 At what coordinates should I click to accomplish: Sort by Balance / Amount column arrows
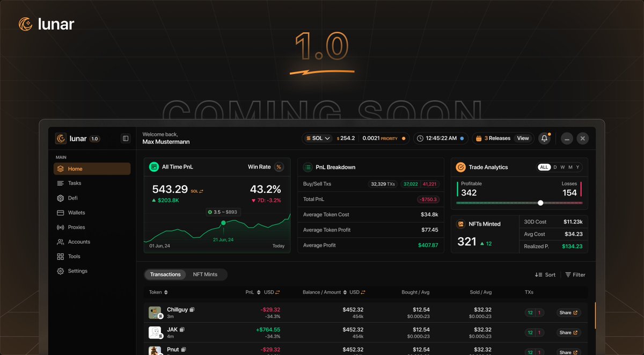point(345,292)
